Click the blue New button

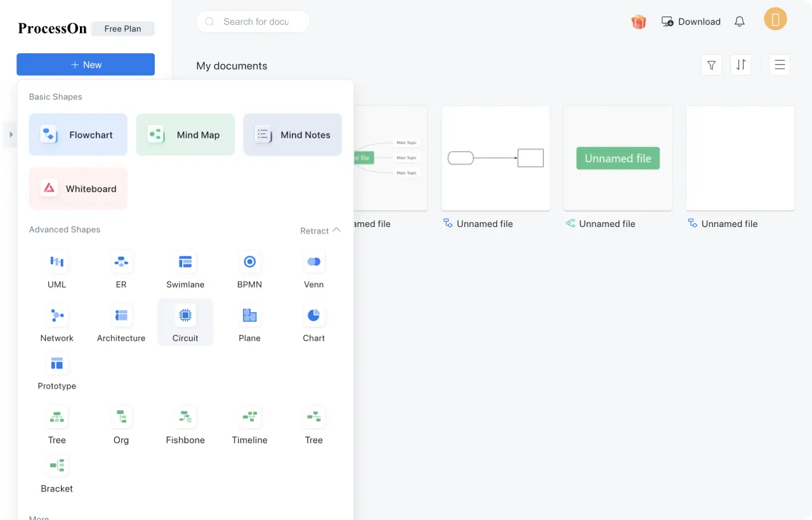(x=86, y=65)
